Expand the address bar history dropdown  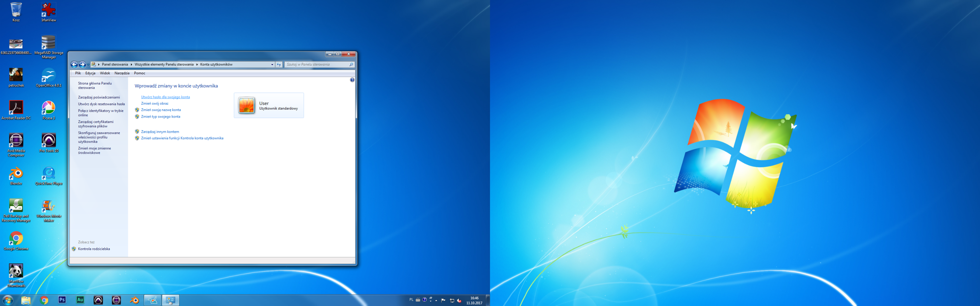point(272,65)
